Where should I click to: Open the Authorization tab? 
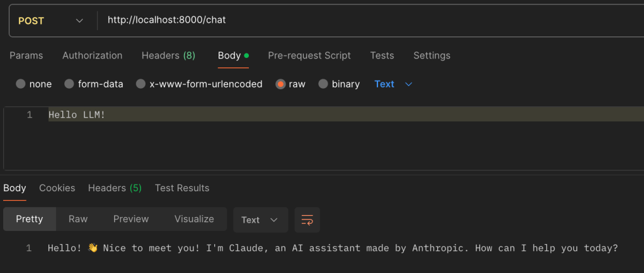click(x=92, y=55)
